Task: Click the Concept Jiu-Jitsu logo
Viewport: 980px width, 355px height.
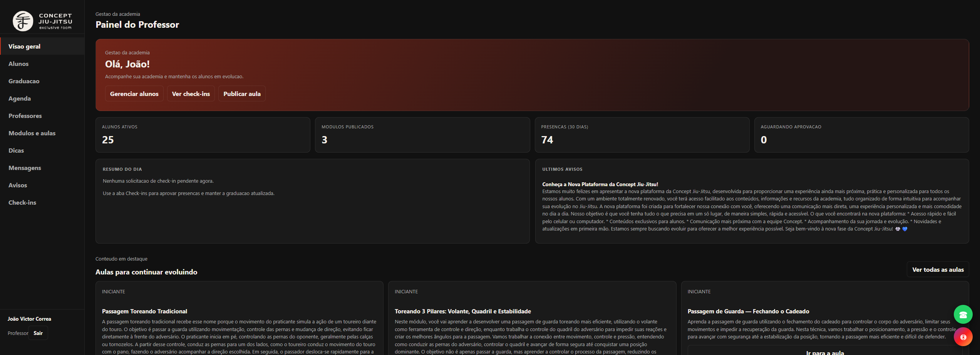Action: 42,21
